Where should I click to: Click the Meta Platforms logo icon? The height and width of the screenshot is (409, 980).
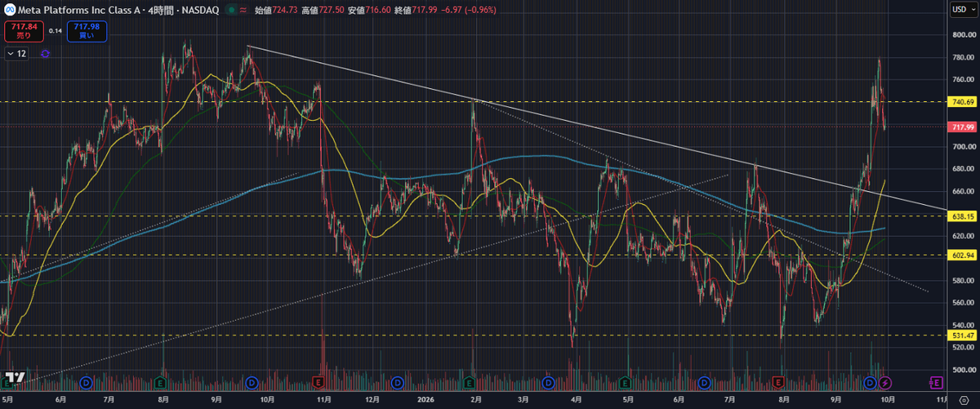pos(10,10)
